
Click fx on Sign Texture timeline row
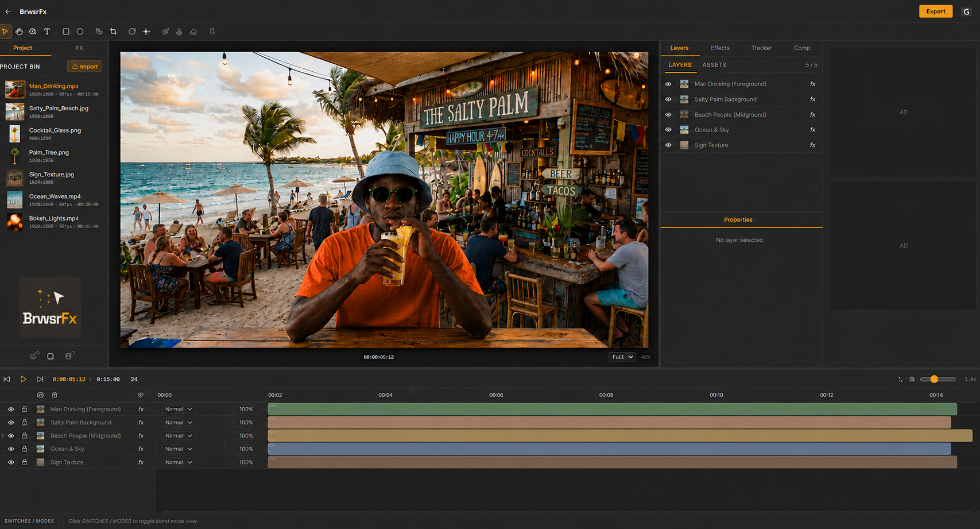141,462
